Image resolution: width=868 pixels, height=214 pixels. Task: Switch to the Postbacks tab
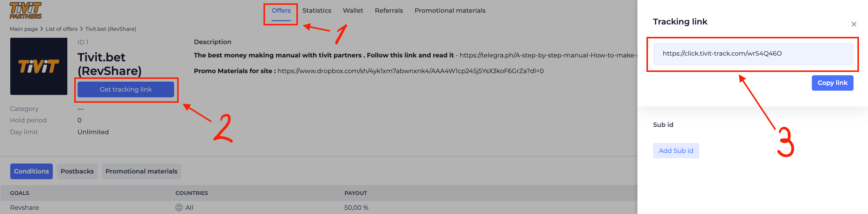(x=77, y=171)
